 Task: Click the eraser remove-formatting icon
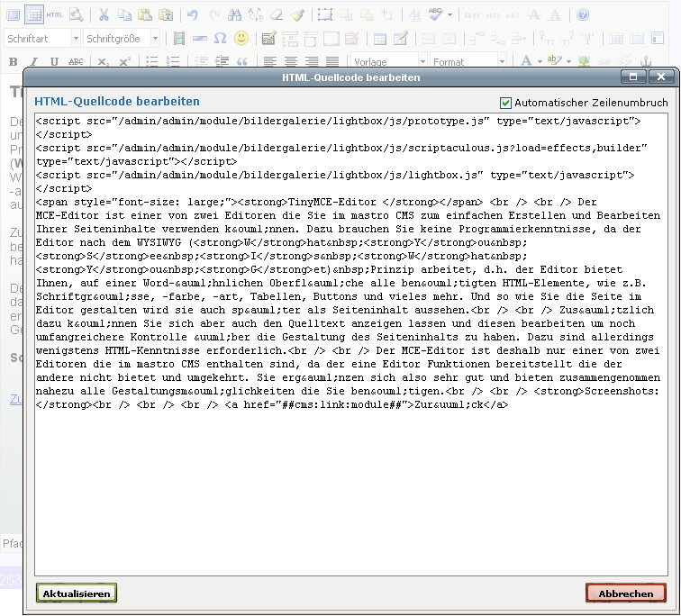(x=277, y=15)
